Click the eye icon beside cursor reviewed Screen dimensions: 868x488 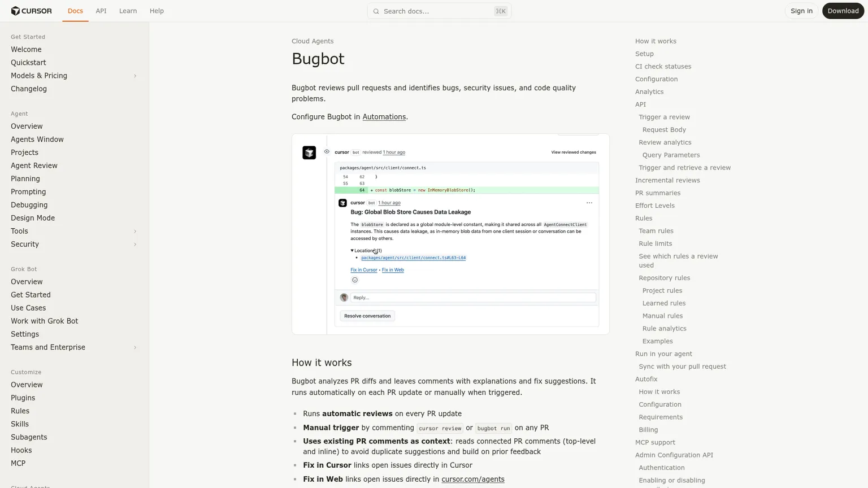(327, 152)
